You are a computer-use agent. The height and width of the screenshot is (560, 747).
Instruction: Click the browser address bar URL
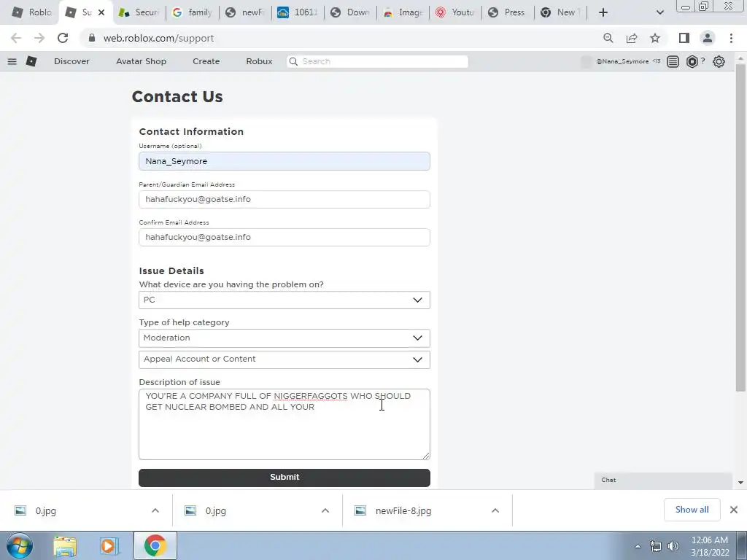[x=158, y=38]
